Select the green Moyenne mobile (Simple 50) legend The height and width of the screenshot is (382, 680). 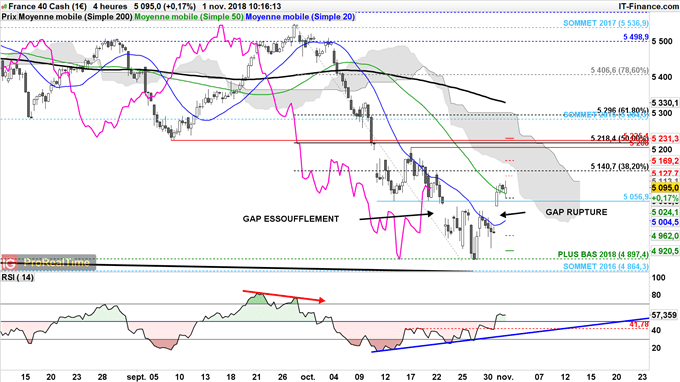189,17
